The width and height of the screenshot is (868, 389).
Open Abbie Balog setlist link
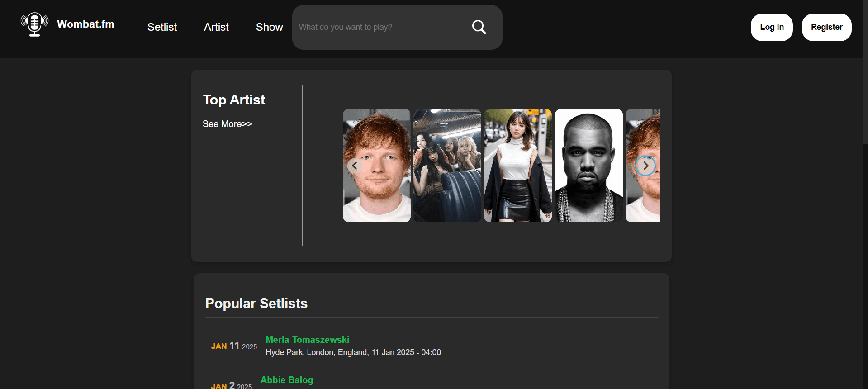[x=286, y=380]
